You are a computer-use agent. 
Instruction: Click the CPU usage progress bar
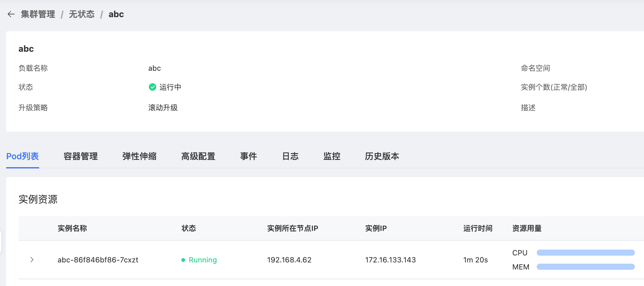pyautogui.click(x=585, y=253)
